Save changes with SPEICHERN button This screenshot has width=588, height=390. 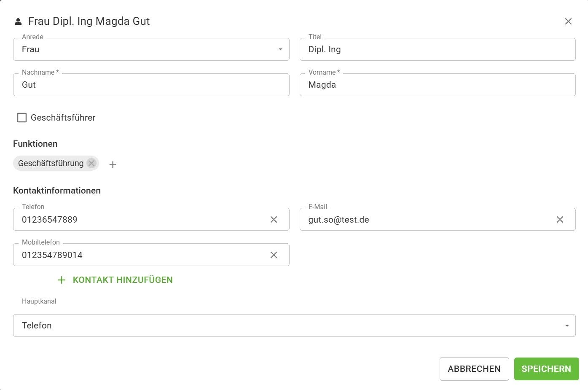pyautogui.click(x=546, y=369)
